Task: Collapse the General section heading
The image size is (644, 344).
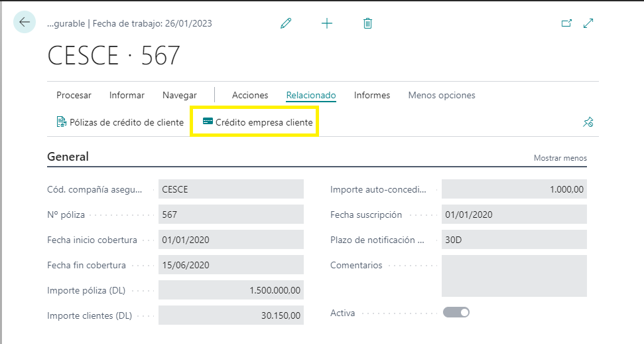Action: click(x=68, y=157)
